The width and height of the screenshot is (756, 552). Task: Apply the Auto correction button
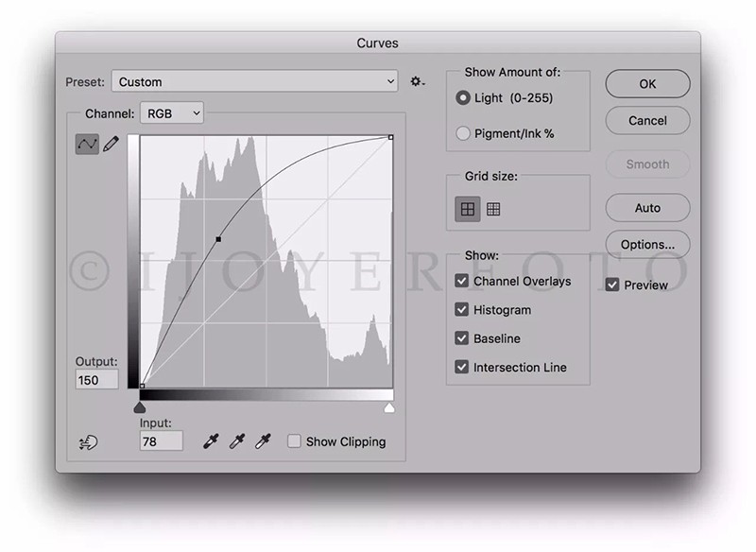tap(647, 208)
